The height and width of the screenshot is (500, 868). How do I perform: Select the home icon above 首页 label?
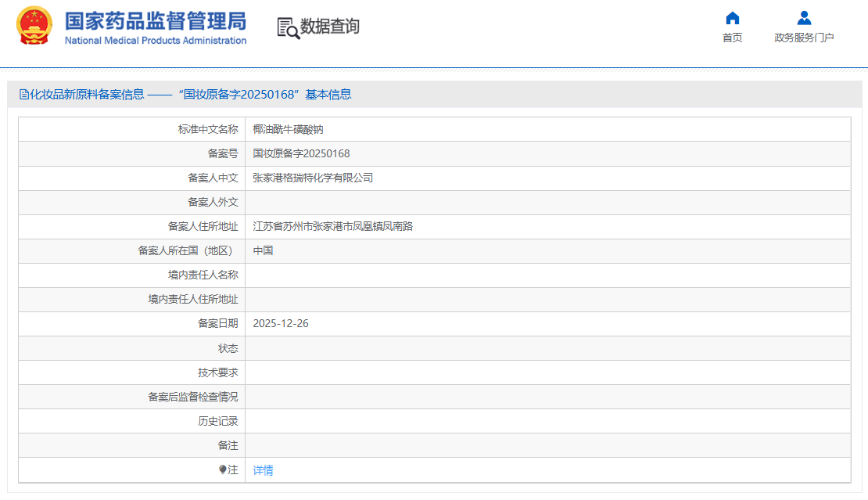point(732,18)
